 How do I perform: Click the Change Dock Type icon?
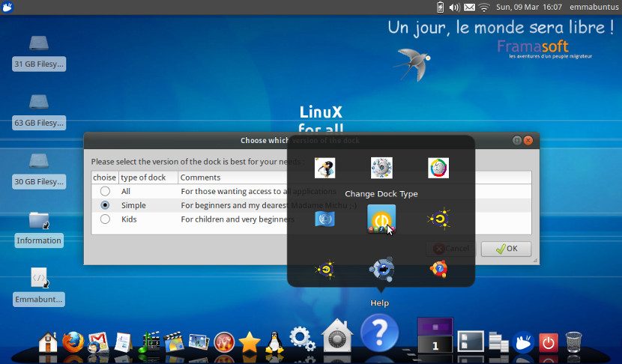coord(381,219)
